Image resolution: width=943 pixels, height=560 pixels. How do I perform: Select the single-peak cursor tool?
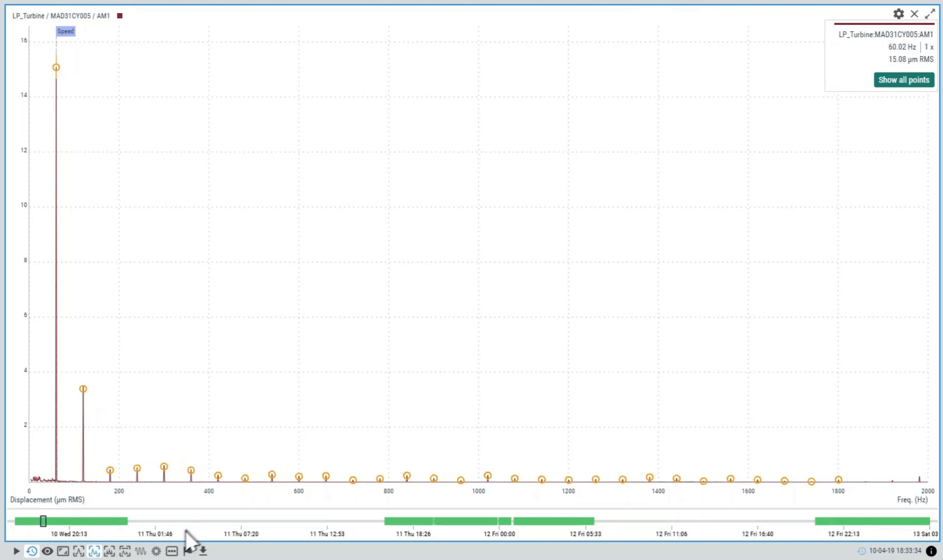[x=78, y=551]
